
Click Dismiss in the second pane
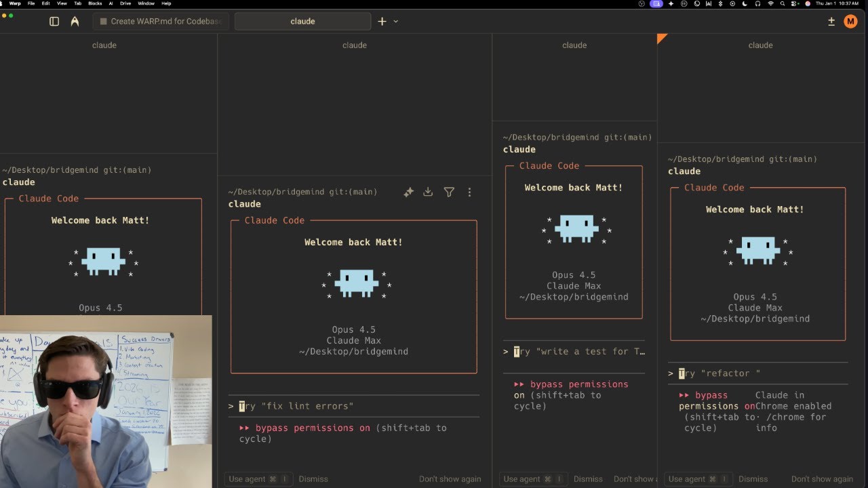tap(313, 479)
